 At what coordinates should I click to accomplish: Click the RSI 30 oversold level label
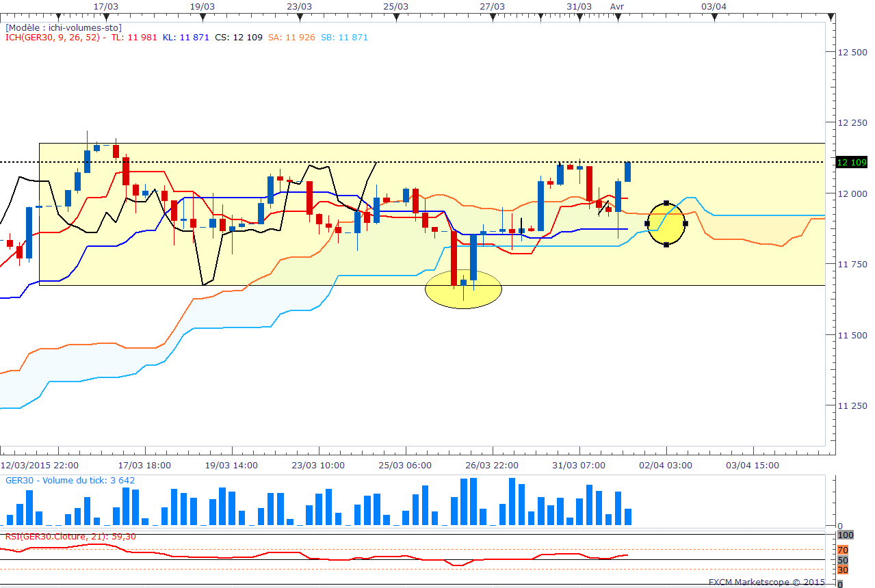tap(843, 570)
